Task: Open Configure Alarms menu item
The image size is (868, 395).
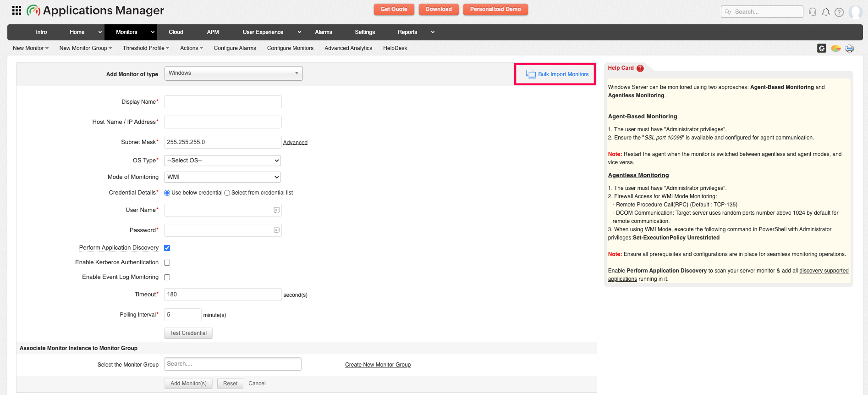Action: pyautogui.click(x=235, y=48)
